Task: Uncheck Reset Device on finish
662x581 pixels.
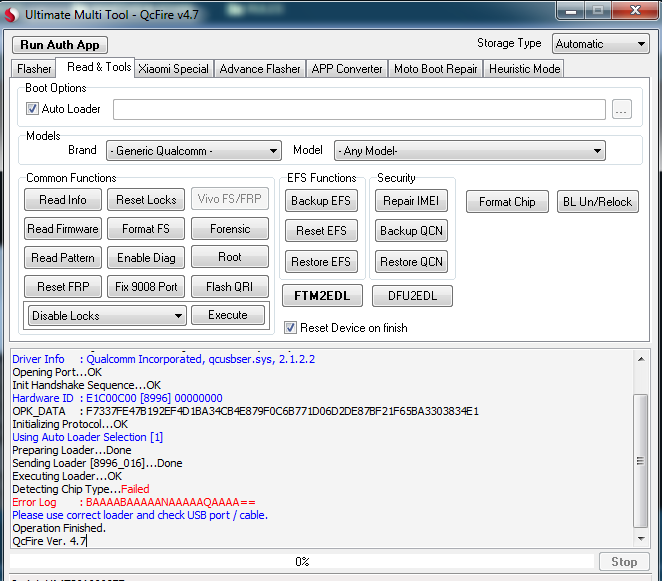Action: click(291, 327)
